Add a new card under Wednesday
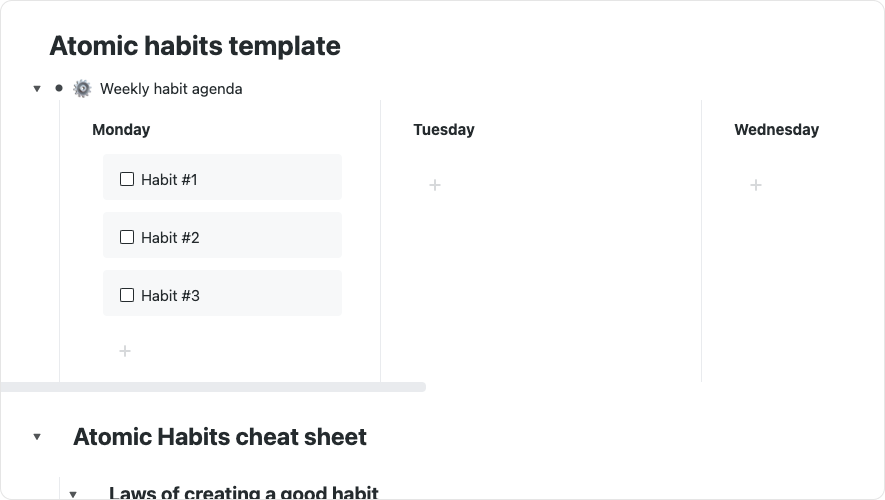Image resolution: width=885 pixels, height=500 pixels. (756, 185)
